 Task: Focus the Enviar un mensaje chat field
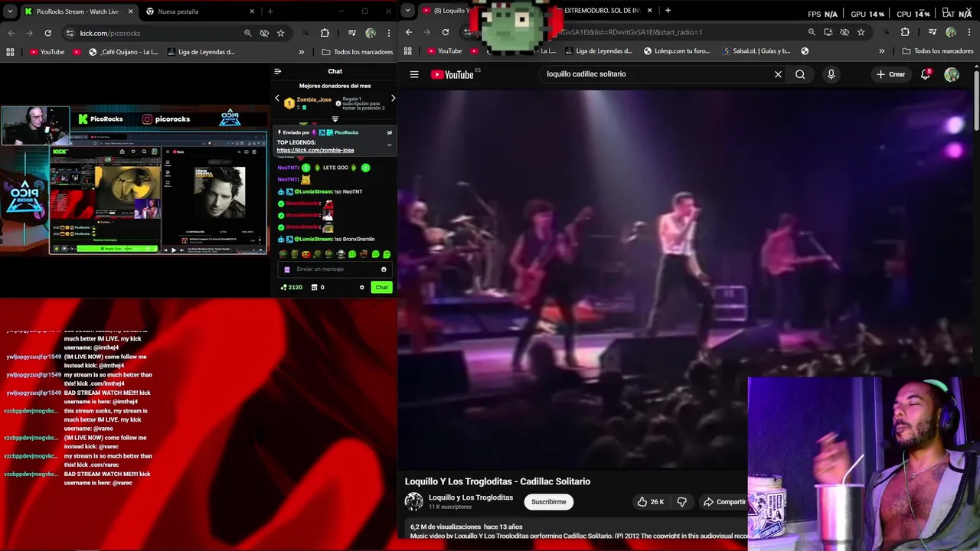click(x=335, y=269)
